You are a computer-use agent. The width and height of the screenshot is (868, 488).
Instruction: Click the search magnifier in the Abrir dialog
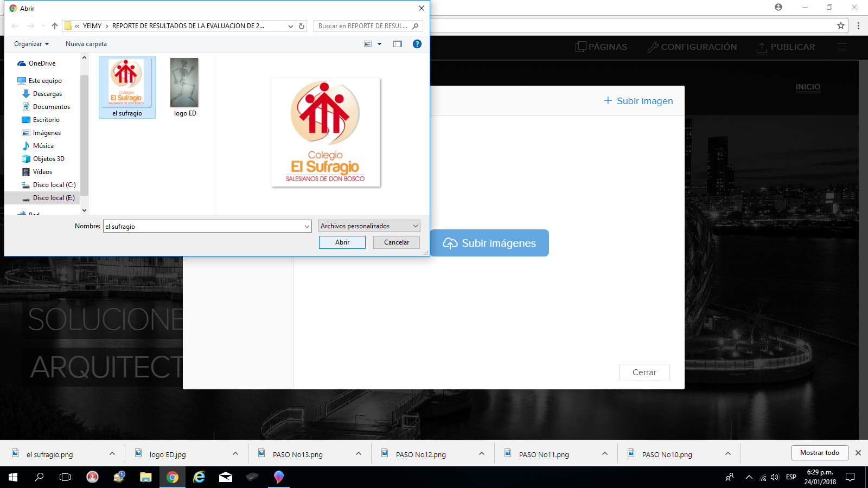coord(416,26)
